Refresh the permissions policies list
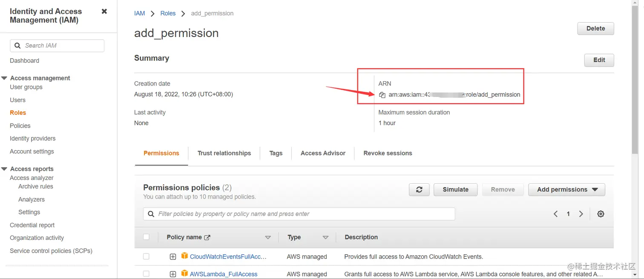This screenshot has height=279, width=644. [x=419, y=190]
